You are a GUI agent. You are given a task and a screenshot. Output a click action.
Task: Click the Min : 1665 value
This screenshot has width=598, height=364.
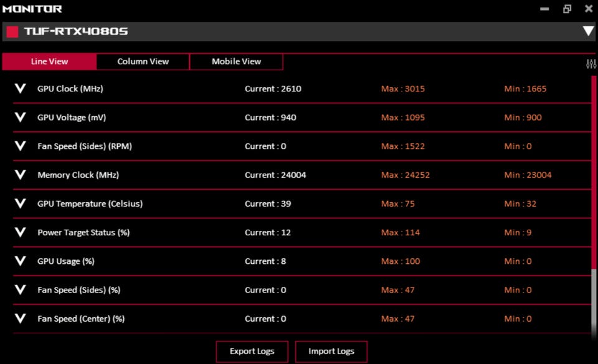525,89
